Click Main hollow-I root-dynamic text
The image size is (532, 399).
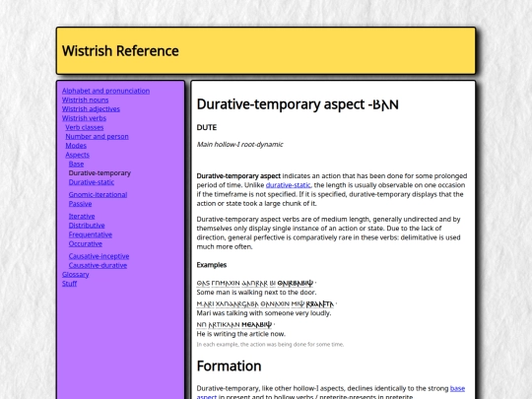click(239, 145)
